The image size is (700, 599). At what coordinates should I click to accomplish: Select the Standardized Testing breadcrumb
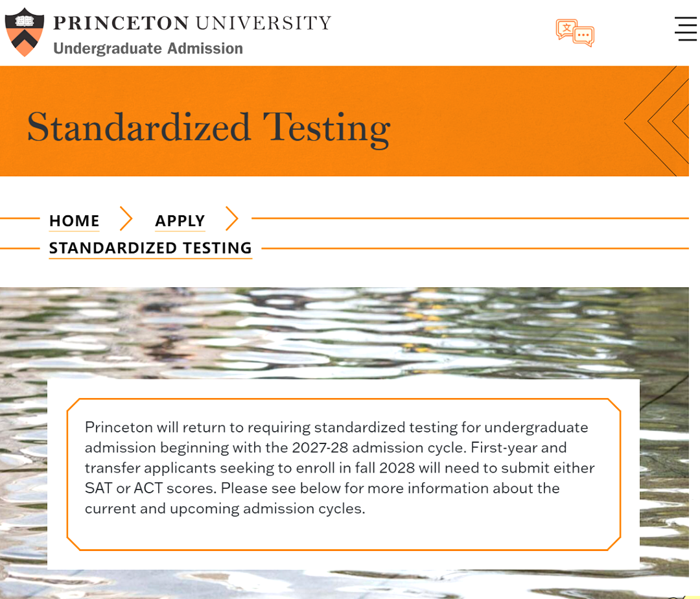pos(150,248)
